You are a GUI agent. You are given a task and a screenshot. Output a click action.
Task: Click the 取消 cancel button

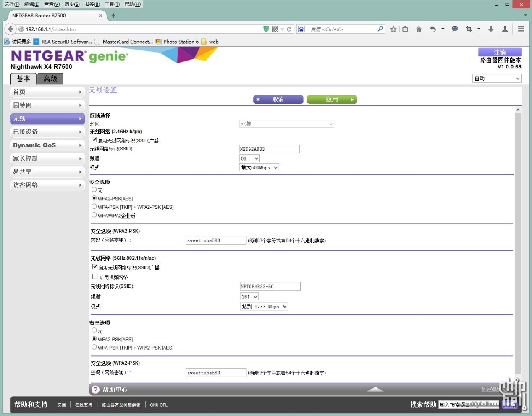tap(278, 100)
